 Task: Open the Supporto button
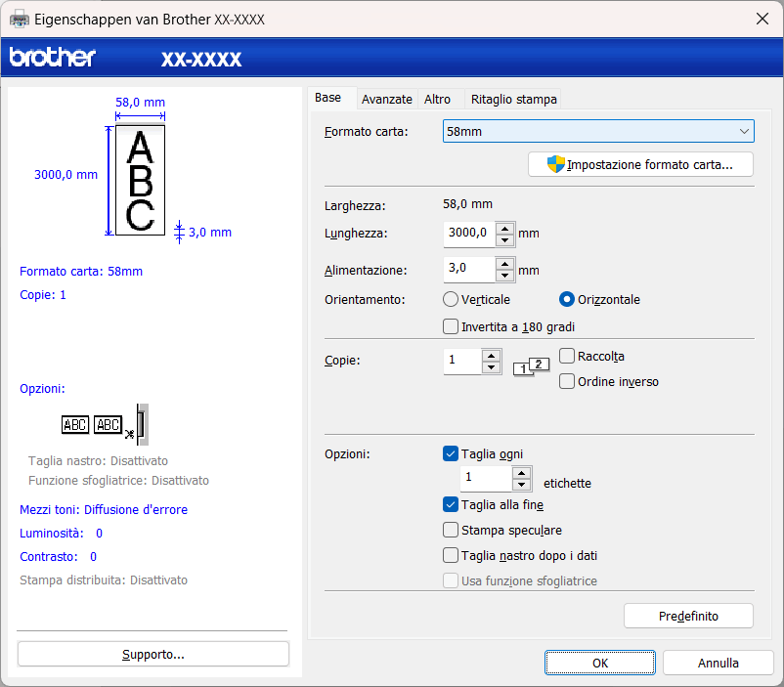[153, 654]
